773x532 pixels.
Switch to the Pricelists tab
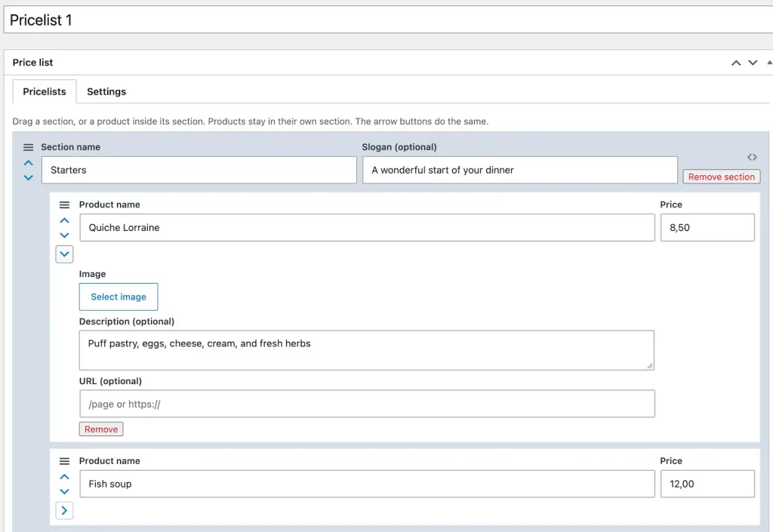coord(45,91)
